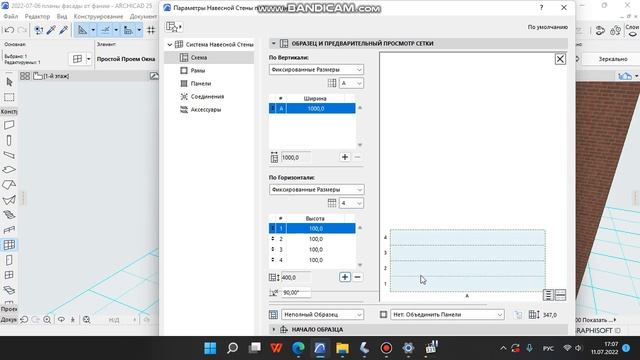640x360 pixels.
Task: Open the Панели settings page
Action: 200,84
